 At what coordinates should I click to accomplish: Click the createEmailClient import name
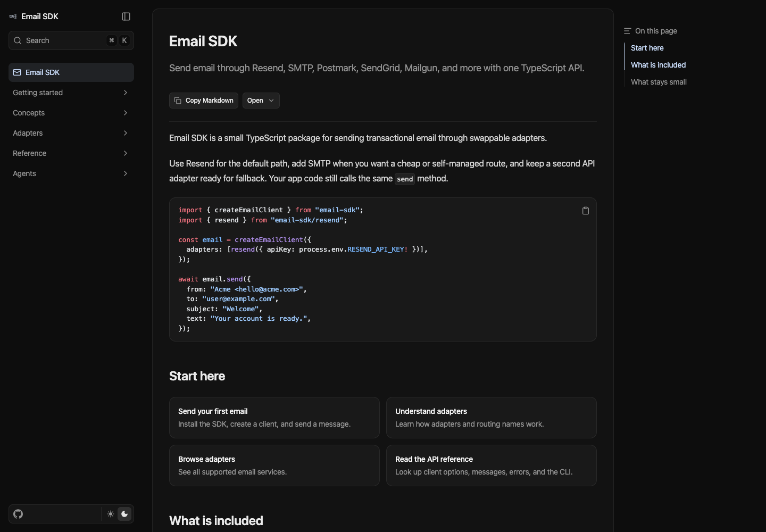(248, 210)
